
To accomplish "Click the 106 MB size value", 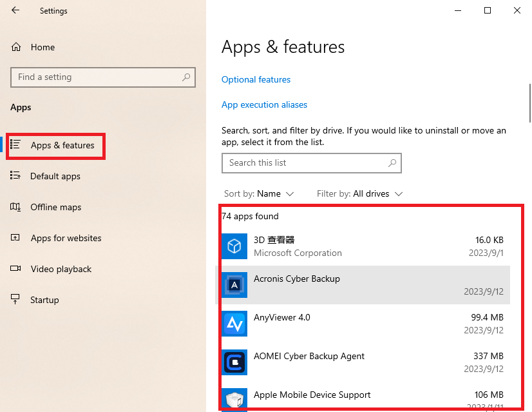I will point(489,395).
